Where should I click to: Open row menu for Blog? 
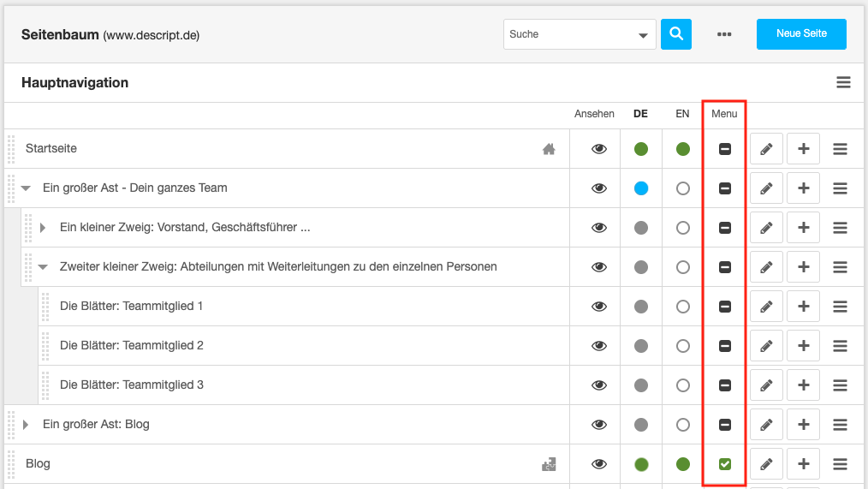click(x=840, y=463)
